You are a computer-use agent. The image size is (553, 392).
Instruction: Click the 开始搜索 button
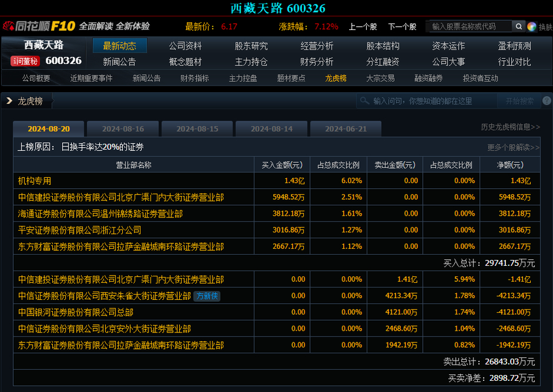(520, 101)
